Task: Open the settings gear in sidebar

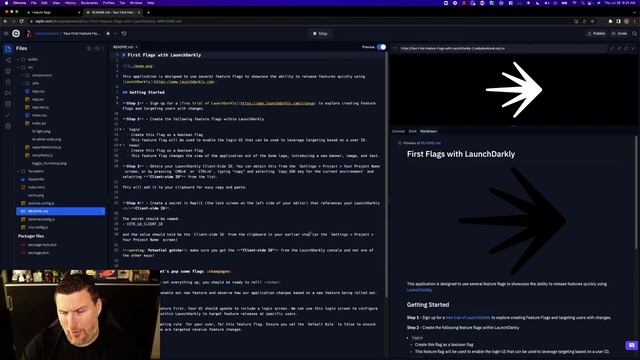Action: tap(8, 126)
